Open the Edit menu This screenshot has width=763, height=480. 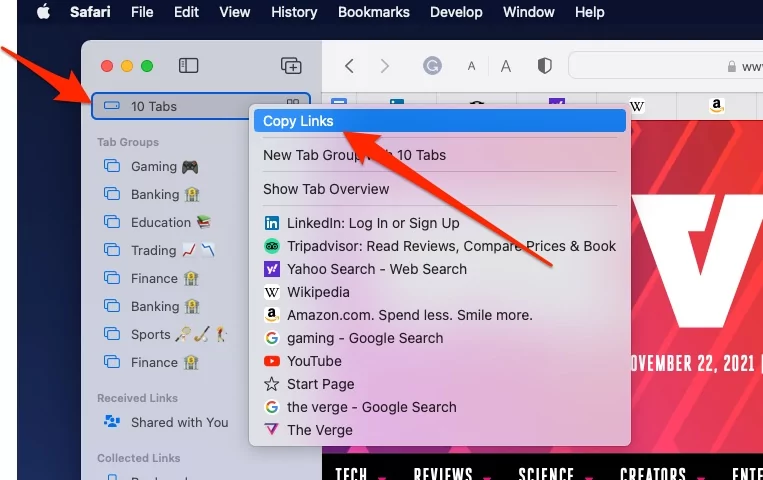186,12
